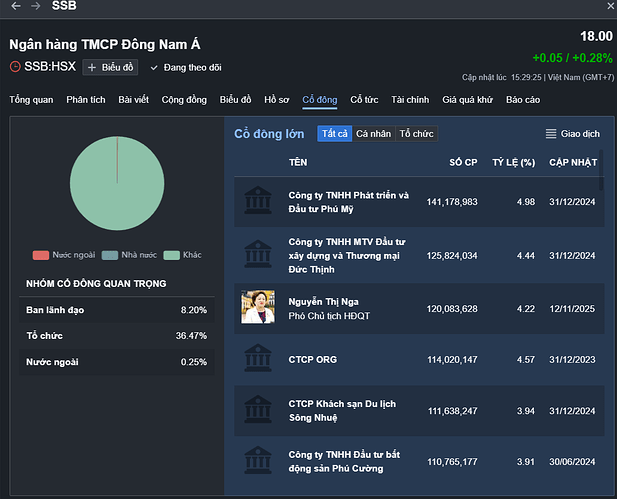Viewport: 617px width, 499px height.
Task: Sort by the CẬP NHẬT column header
Action: (x=573, y=162)
